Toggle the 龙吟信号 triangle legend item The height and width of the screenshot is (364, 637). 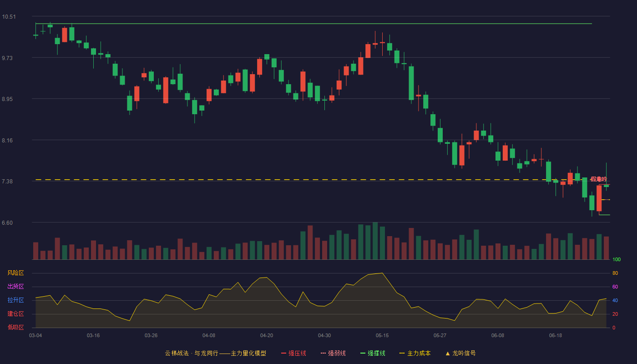pos(460,353)
